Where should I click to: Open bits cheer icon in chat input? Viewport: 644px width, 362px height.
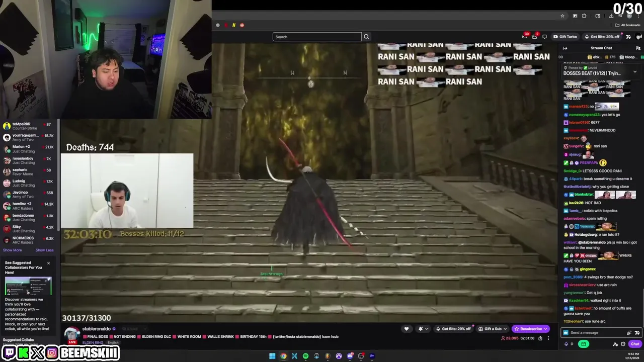629,332
